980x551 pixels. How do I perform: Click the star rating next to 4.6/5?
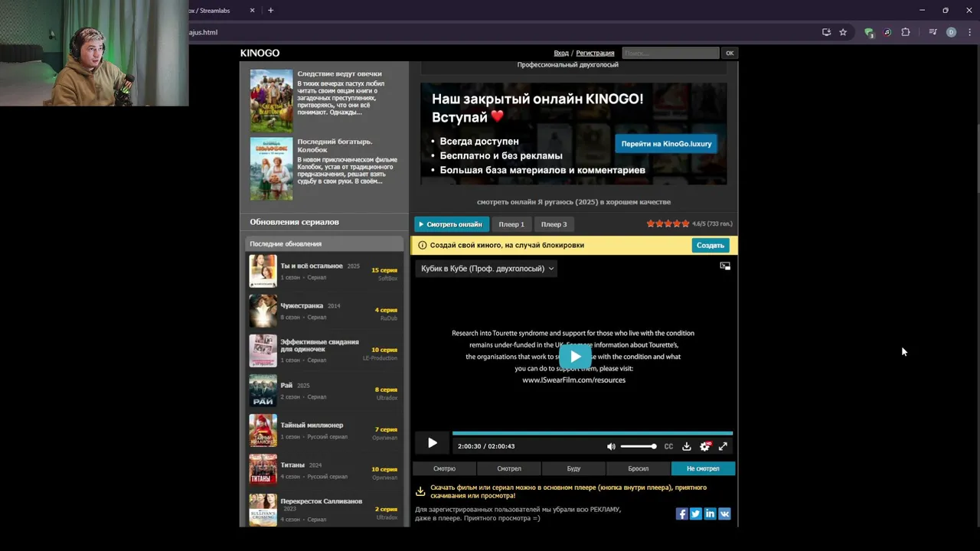[668, 223]
